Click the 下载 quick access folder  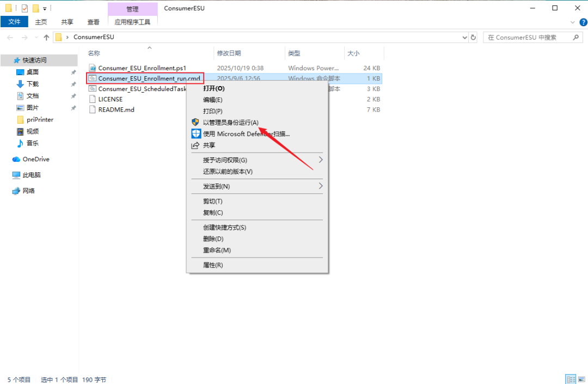[32, 84]
